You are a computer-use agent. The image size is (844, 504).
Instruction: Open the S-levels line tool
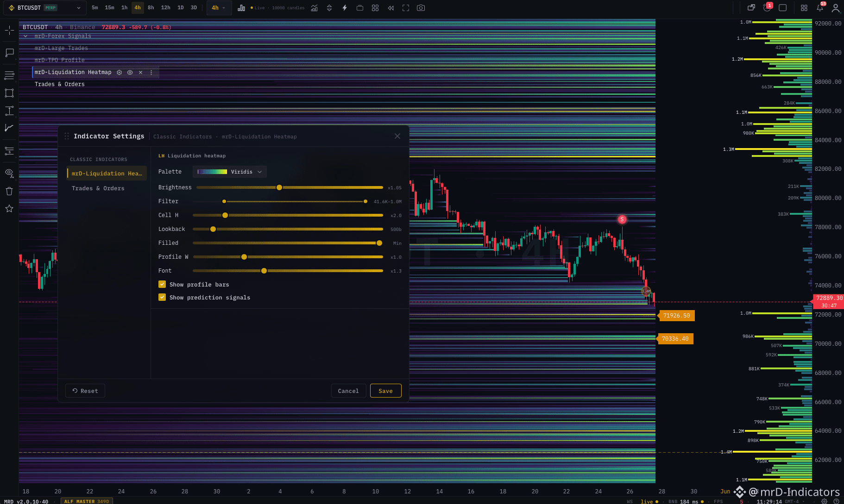(x=9, y=151)
